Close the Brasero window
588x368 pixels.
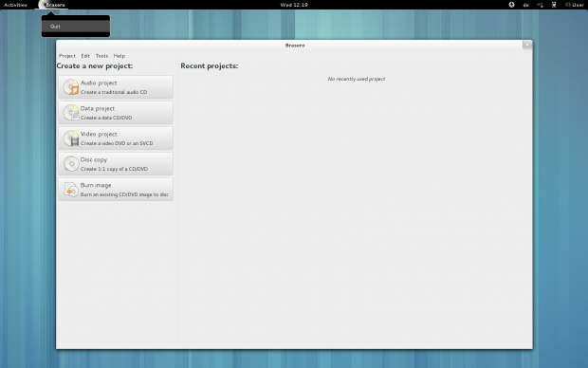(x=527, y=45)
